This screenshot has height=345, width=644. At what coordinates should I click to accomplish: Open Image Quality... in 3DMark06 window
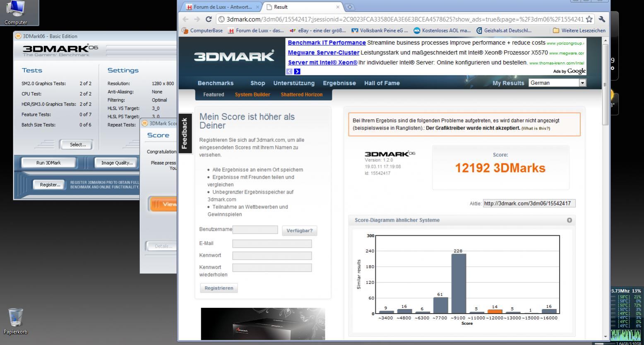(x=117, y=163)
